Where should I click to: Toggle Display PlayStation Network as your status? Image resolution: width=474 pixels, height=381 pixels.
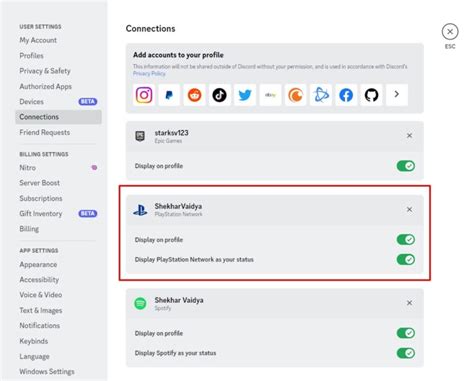[x=406, y=259]
